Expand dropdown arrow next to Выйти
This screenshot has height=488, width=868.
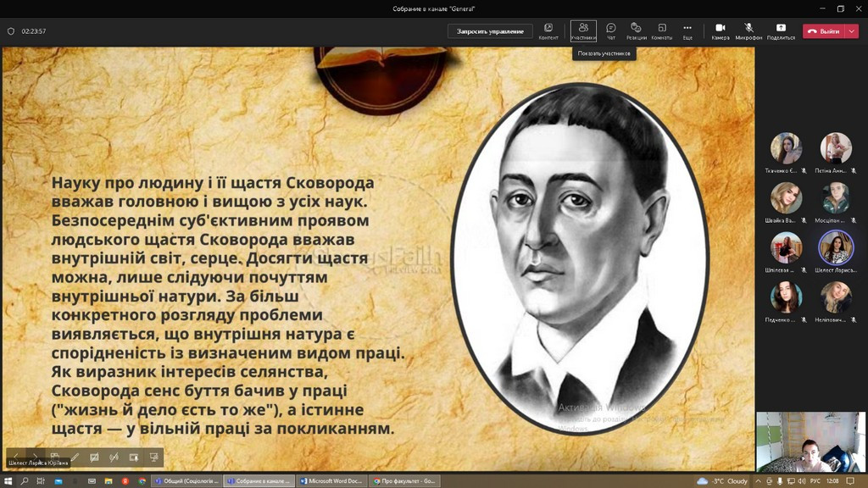[x=852, y=31]
